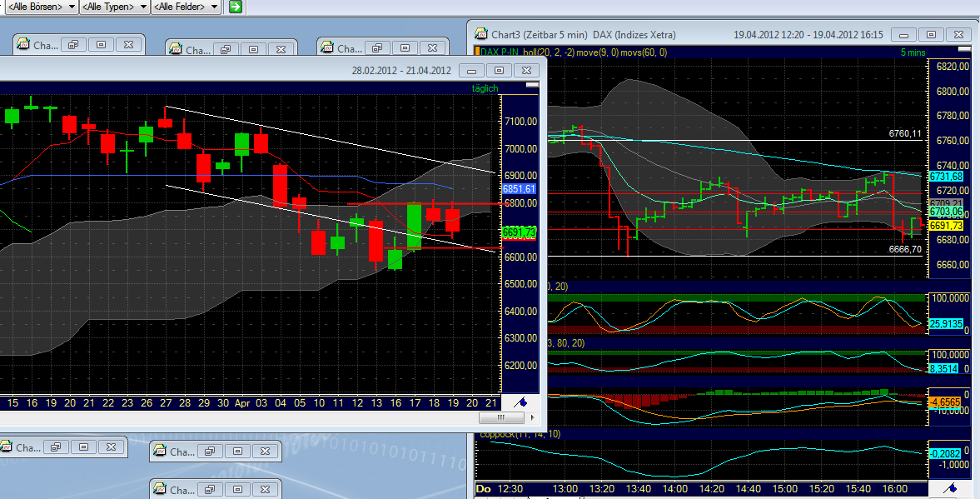Maximize the Chart3 DAX window

click(x=931, y=34)
